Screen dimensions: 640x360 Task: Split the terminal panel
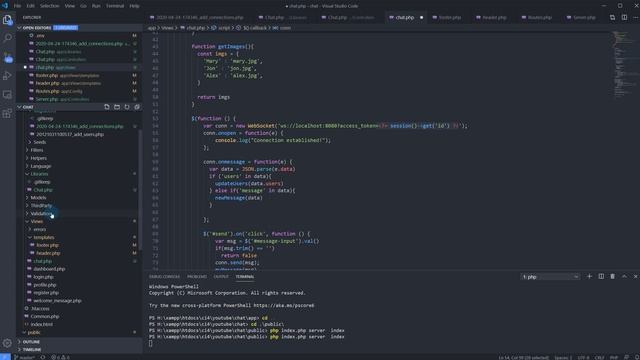point(601,276)
